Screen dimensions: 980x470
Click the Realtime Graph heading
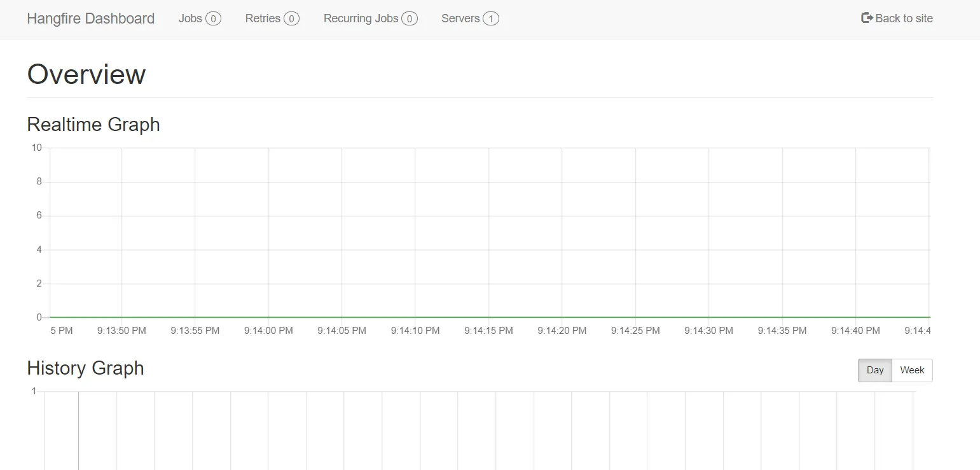[x=93, y=124]
